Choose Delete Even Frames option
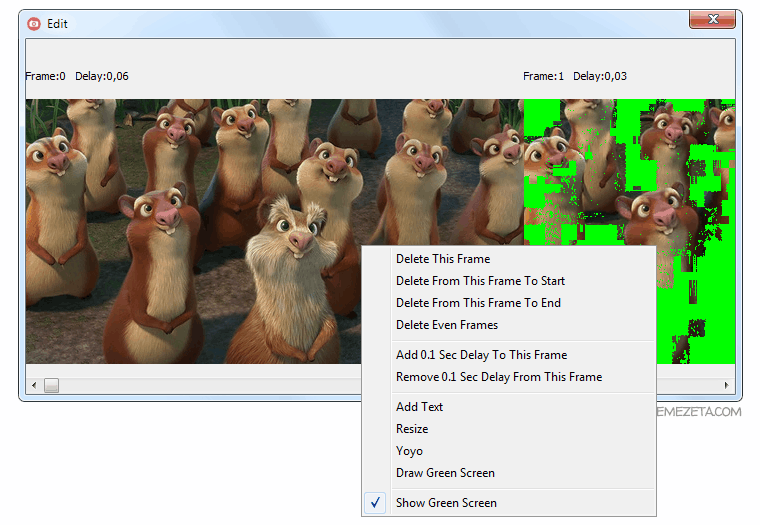760x525 pixels. point(508,325)
